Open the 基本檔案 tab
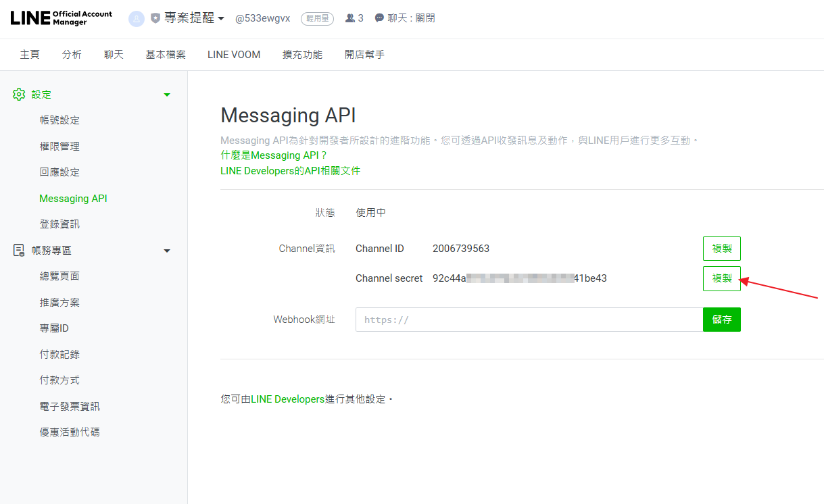This screenshot has height=504, width=824. click(x=166, y=55)
